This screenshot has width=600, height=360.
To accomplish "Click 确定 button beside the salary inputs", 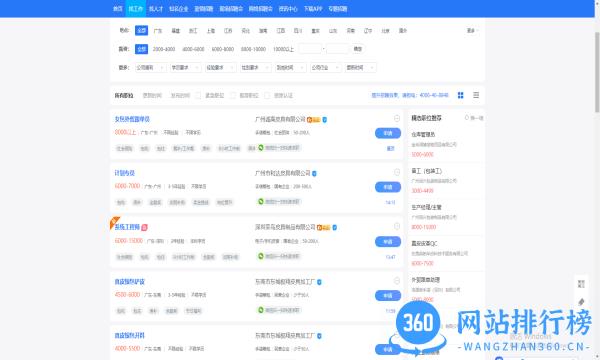I will (x=358, y=49).
